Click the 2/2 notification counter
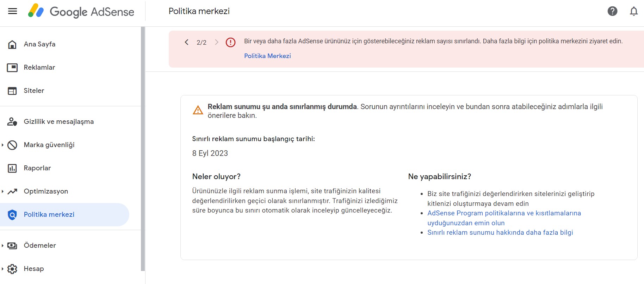This screenshot has height=284, width=644. coord(202,43)
